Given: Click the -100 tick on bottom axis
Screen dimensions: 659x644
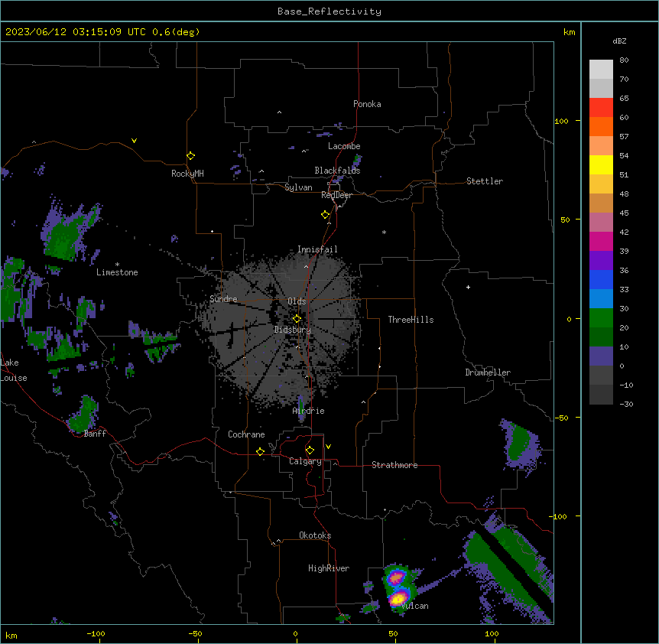Looking at the screenshot, I should pyautogui.click(x=96, y=634).
